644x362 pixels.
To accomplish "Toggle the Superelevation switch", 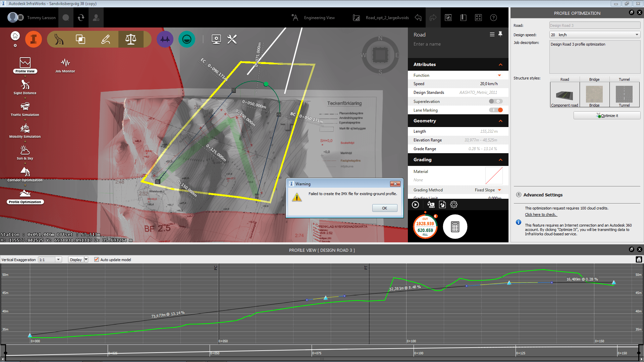I will click(496, 102).
